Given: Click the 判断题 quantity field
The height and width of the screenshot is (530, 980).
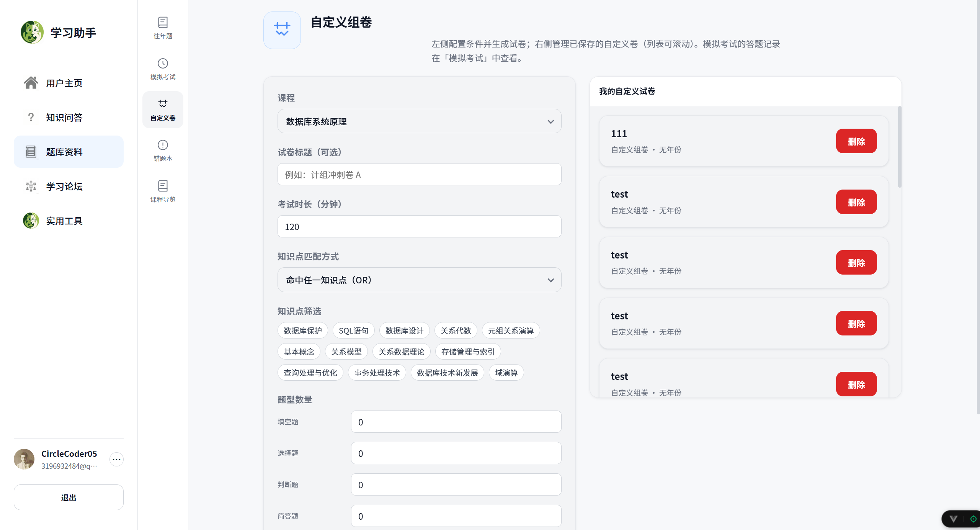Looking at the screenshot, I should [456, 484].
